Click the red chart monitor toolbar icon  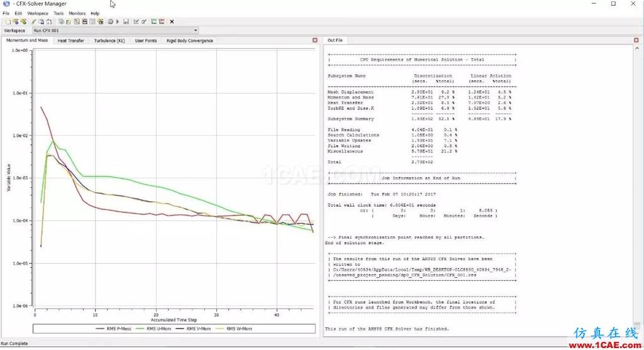tap(162, 21)
